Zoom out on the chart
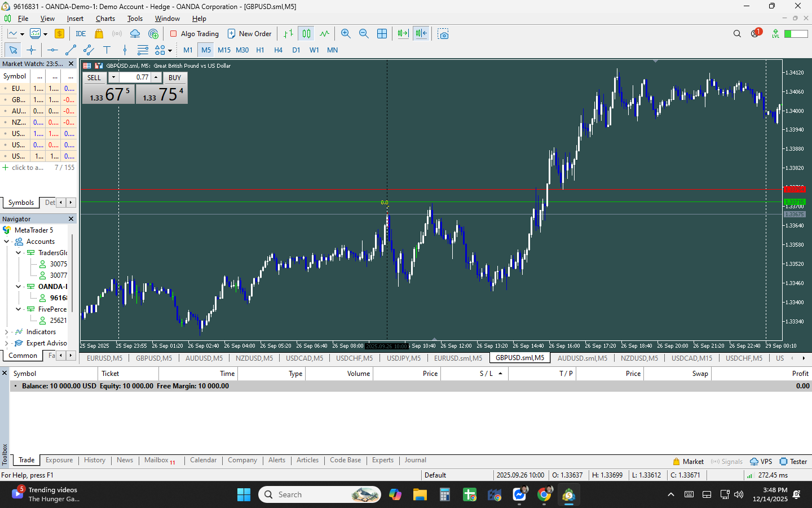 [x=364, y=34]
